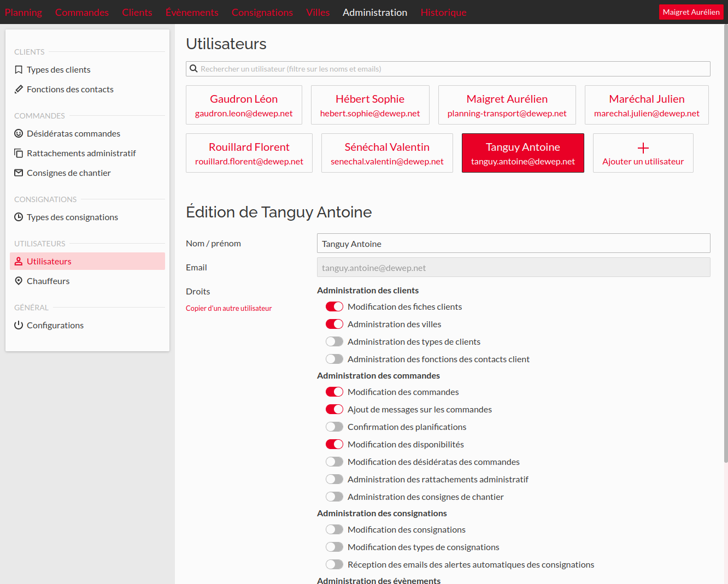Click Copier d'un autre utilisateur link
This screenshot has width=728, height=584.
pos(228,308)
